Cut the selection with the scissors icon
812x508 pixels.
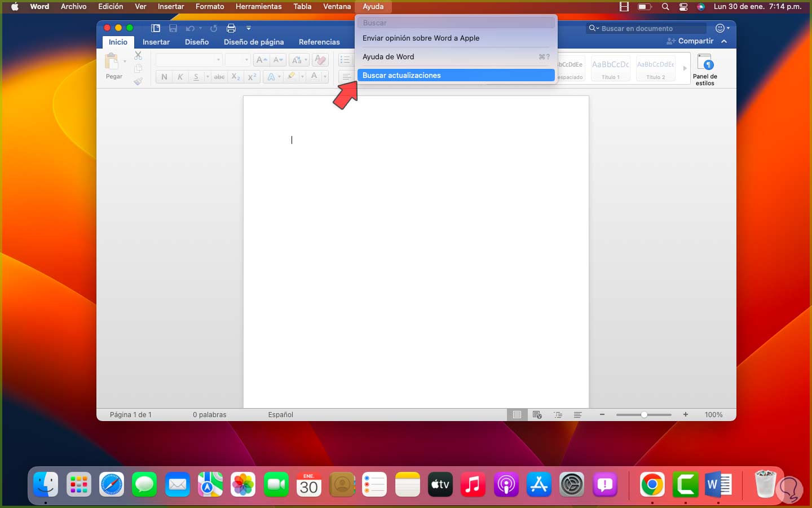(x=138, y=55)
